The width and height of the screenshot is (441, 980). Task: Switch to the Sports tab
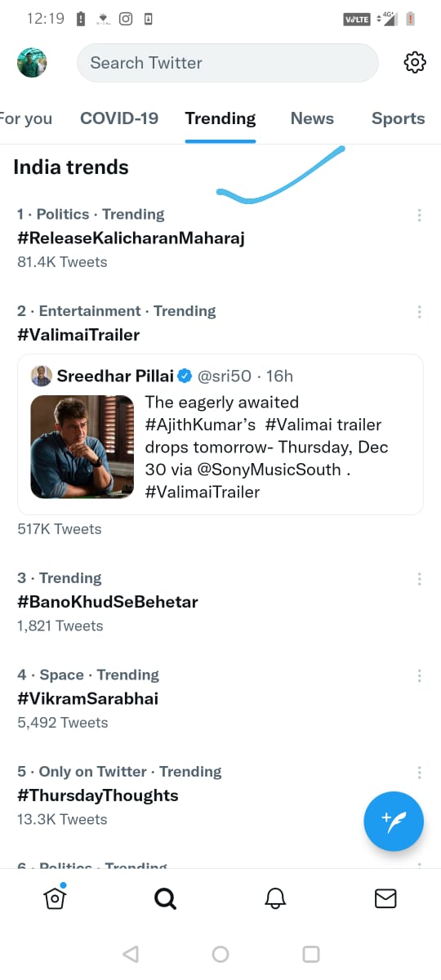(398, 118)
